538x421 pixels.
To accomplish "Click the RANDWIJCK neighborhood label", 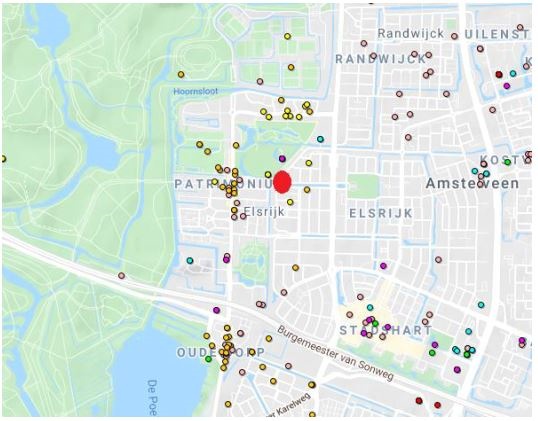I will coord(381,59).
